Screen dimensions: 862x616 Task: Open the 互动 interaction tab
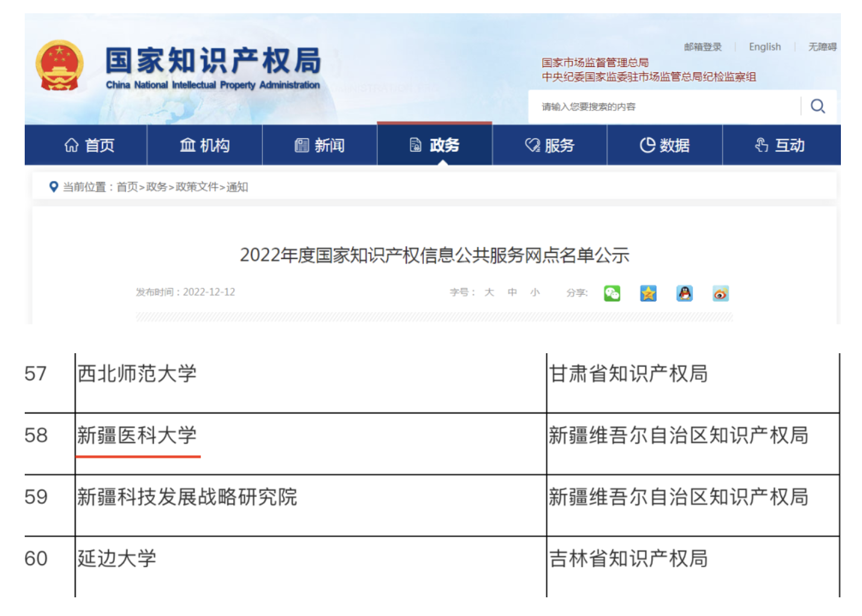(x=780, y=145)
